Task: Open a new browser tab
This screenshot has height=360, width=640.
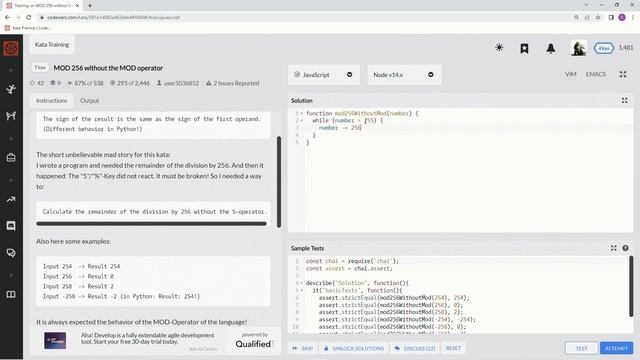Action: 90,6
